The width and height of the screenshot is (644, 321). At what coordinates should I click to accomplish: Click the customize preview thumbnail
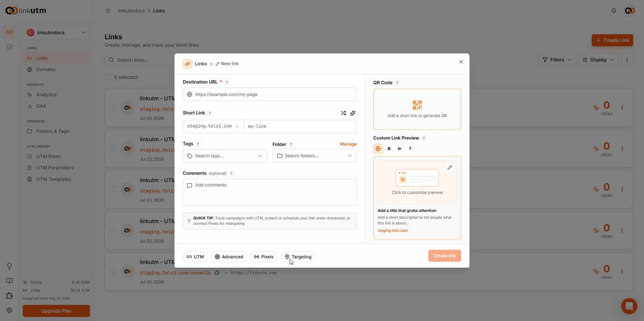[417, 182]
